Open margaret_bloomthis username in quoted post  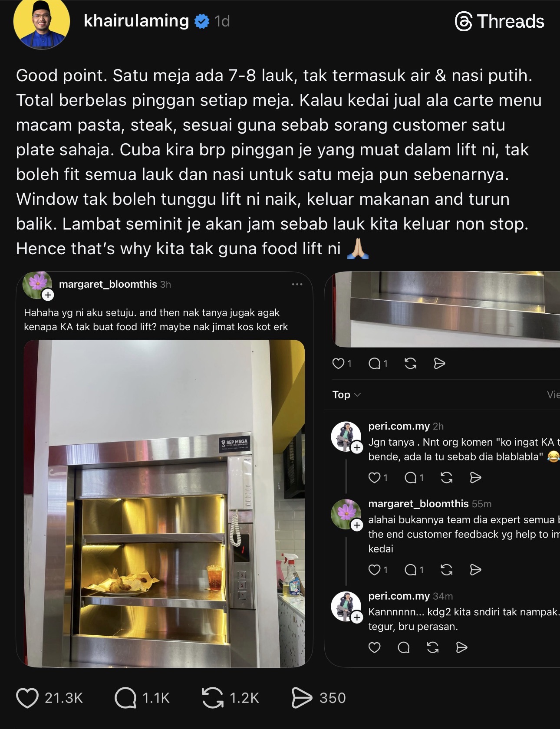(108, 284)
